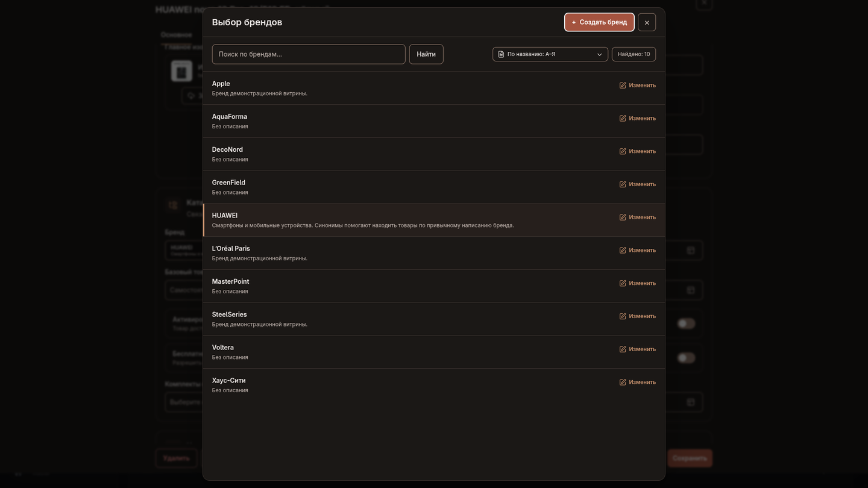Edit the Voltera brand via pencil icon

coord(623,349)
